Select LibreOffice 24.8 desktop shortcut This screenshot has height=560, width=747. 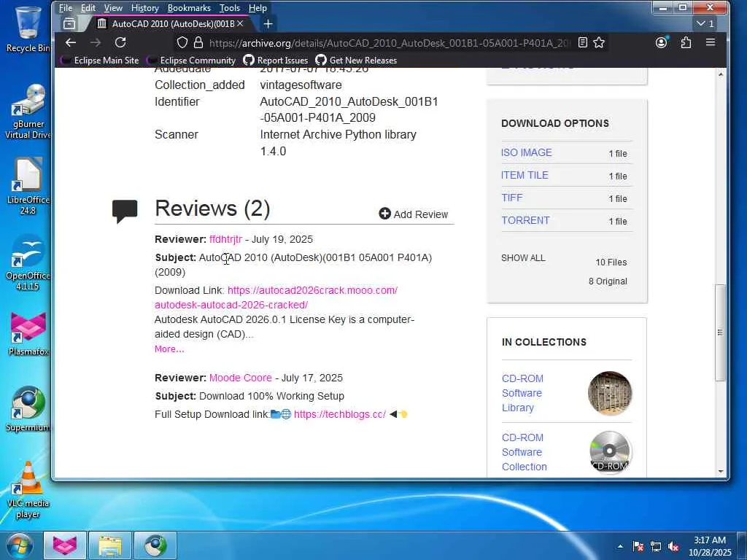pos(27,187)
